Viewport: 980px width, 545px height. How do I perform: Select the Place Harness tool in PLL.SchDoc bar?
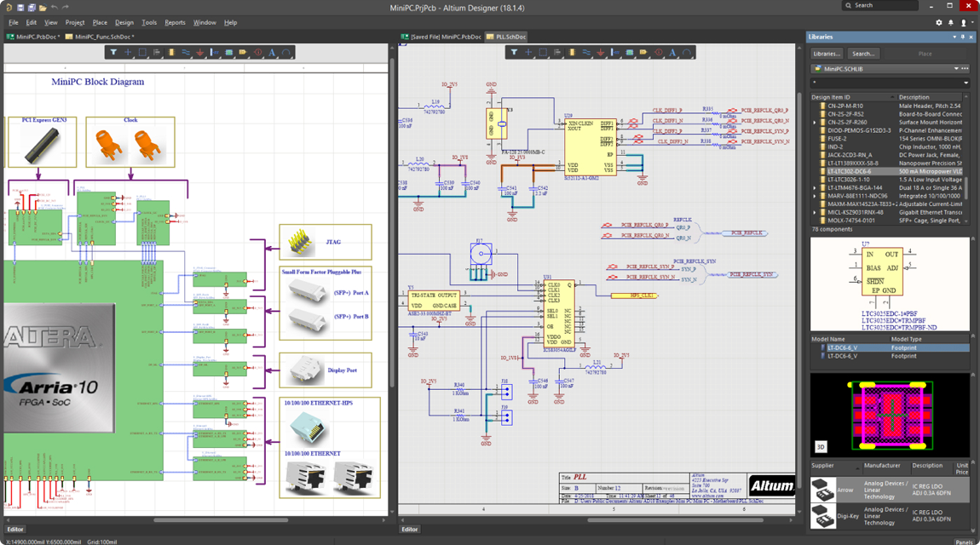[615, 53]
